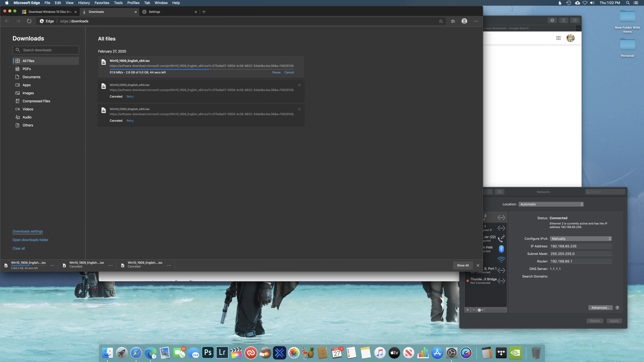Open the Edge profile avatar
This screenshot has width=644, height=362.
(x=464, y=21)
